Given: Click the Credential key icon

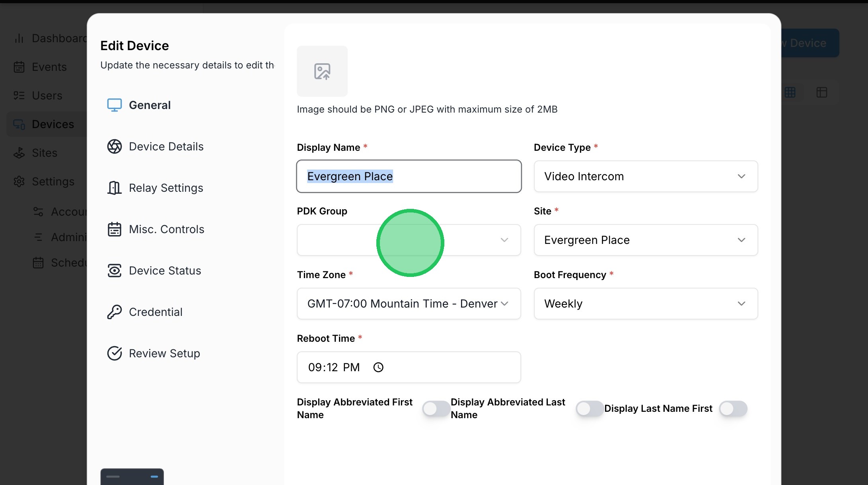Looking at the screenshot, I should coord(114,312).
